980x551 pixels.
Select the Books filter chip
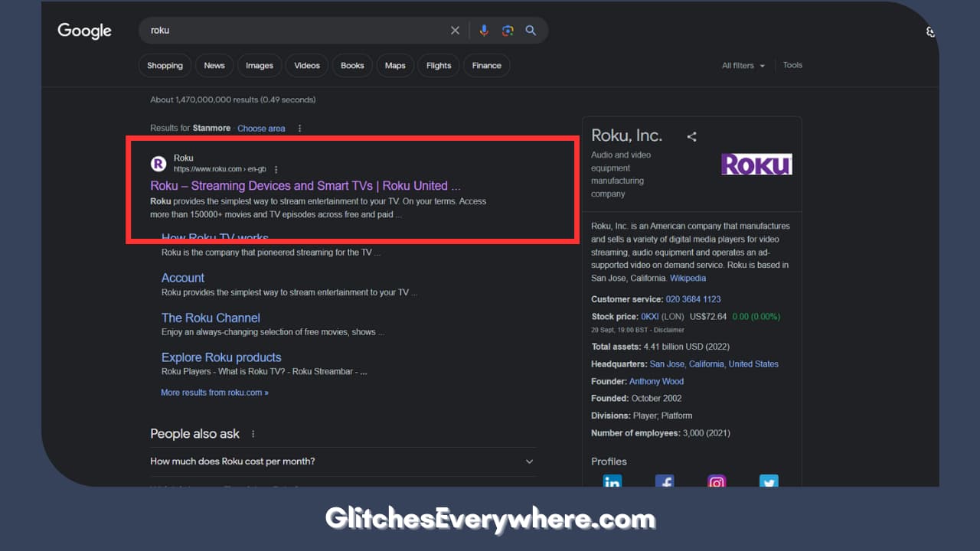(x=352, y=66)
